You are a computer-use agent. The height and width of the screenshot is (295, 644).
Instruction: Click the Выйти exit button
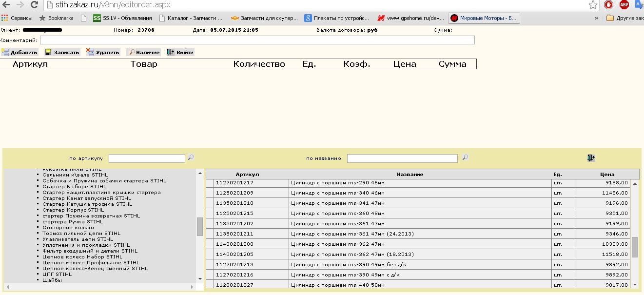pyautogui.click(x=180, y=52)
